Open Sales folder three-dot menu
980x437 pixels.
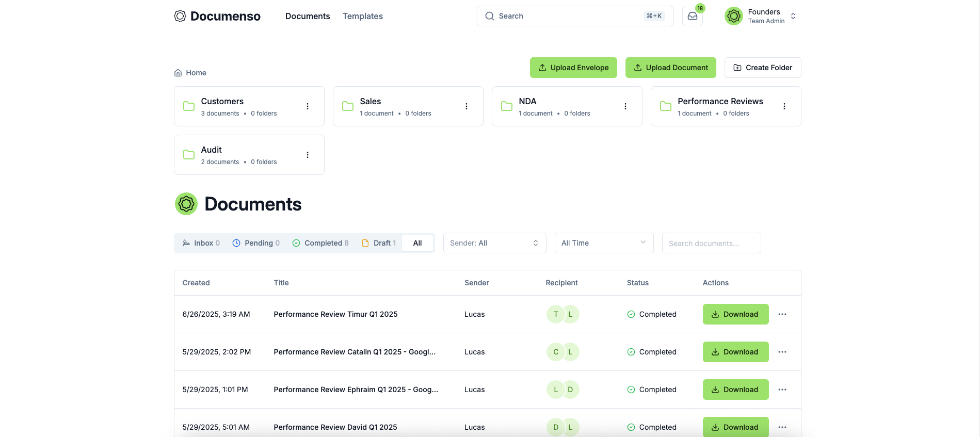[x=467, y=106]
